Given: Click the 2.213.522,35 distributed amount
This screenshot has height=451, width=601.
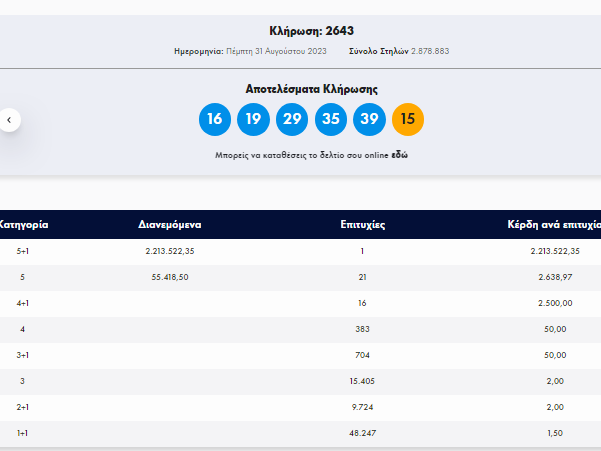Looking at the screenshot, I should tap(170, 251).
